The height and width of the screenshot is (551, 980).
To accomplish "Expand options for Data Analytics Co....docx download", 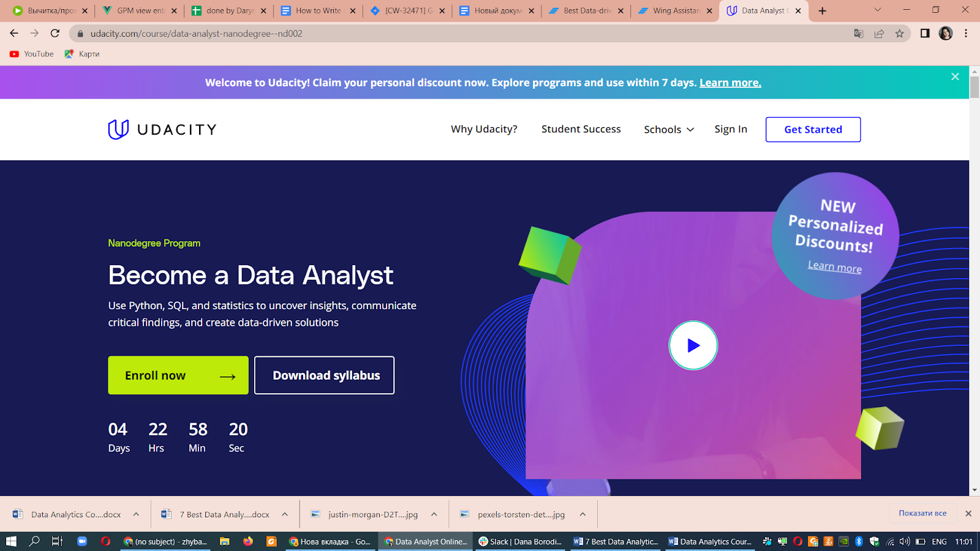I will [136, 514].
